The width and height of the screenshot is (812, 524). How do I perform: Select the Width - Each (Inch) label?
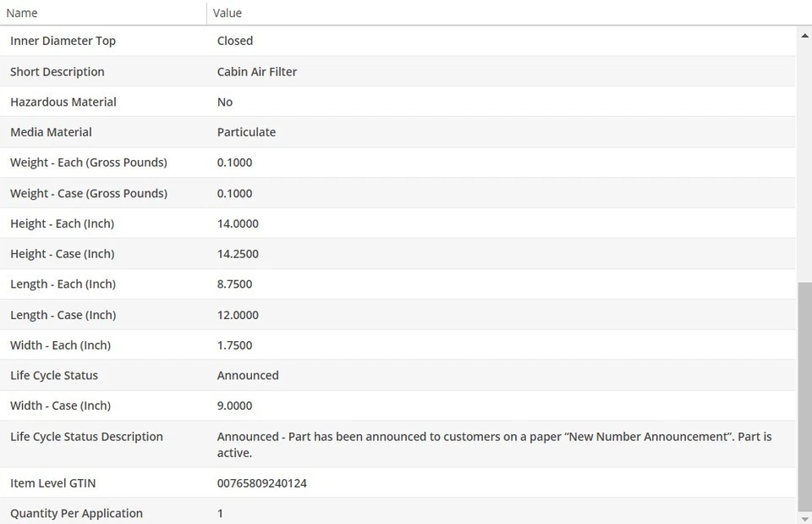tap(60, 345)
